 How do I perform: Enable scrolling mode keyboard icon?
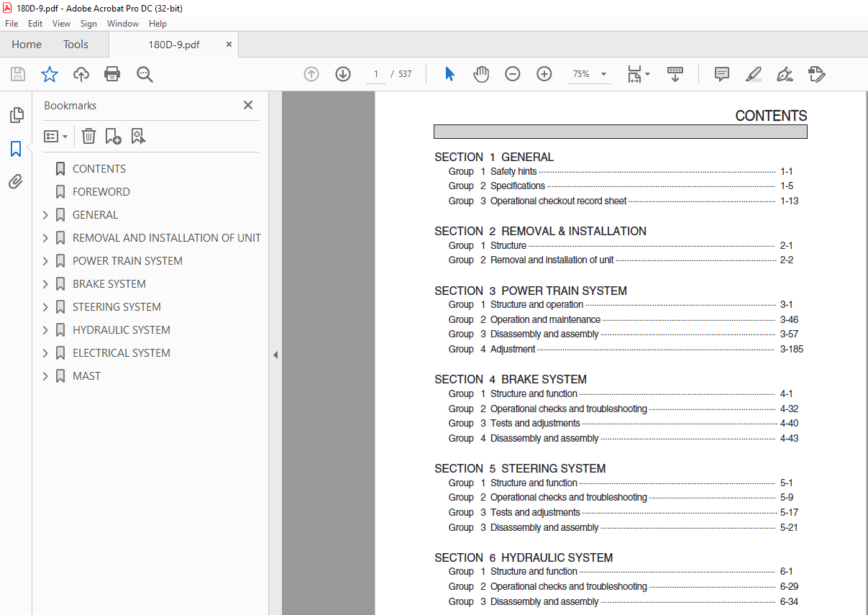pyautogui.click(x=675, y=74)
